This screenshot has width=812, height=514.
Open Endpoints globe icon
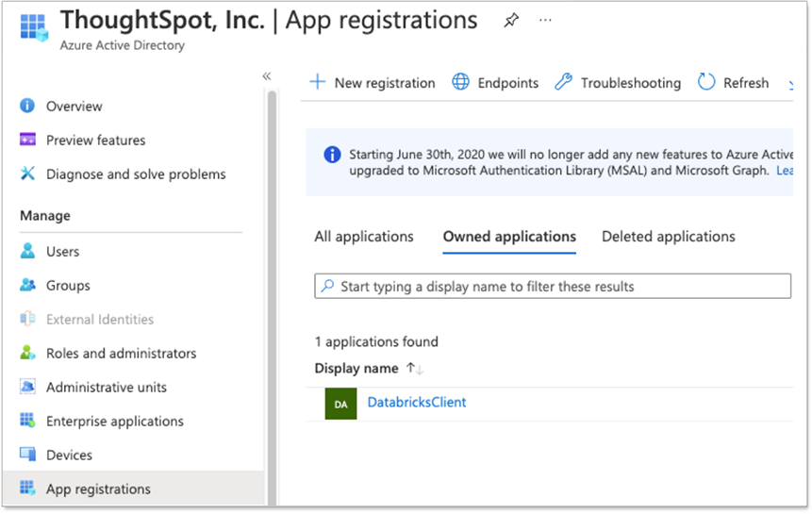click(460, 83)
